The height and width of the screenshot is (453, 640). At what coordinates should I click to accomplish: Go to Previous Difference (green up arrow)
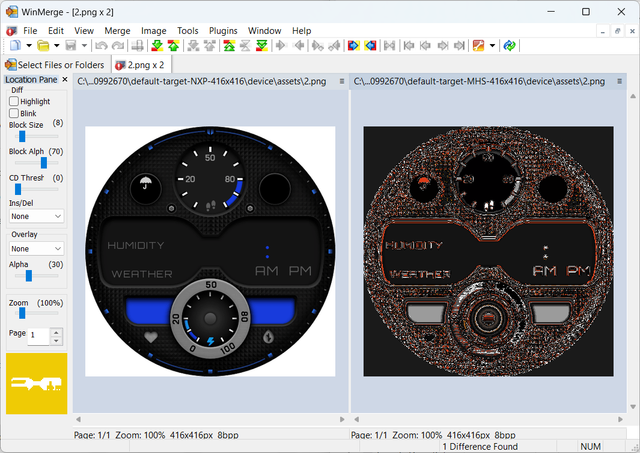point(173,45)
